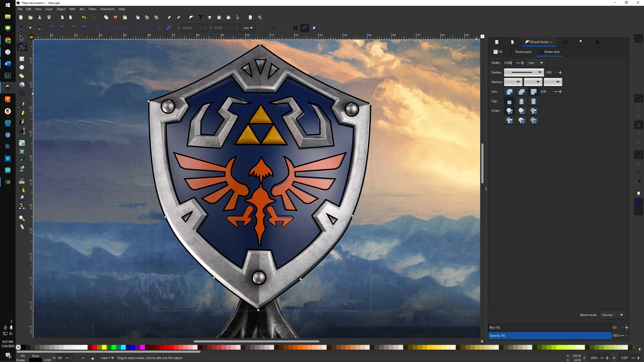Select the Text tool
Viewport: 644px width, 362px height.
coord(22,131)
